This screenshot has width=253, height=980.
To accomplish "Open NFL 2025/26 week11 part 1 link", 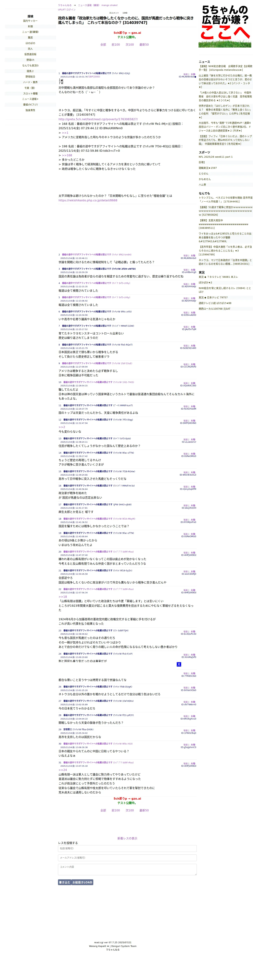I will coord(216,157).
